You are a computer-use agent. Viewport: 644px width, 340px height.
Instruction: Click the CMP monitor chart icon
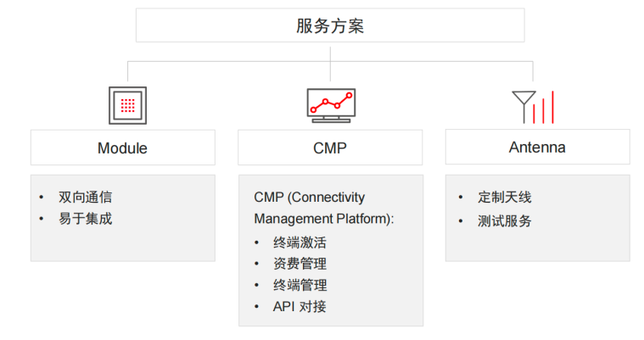point(330,104)
